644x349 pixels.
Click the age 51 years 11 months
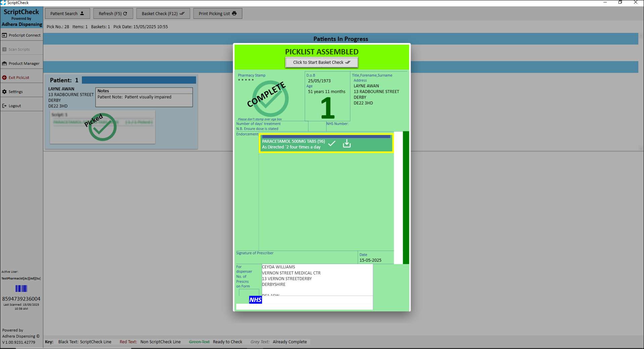(327, 92)
